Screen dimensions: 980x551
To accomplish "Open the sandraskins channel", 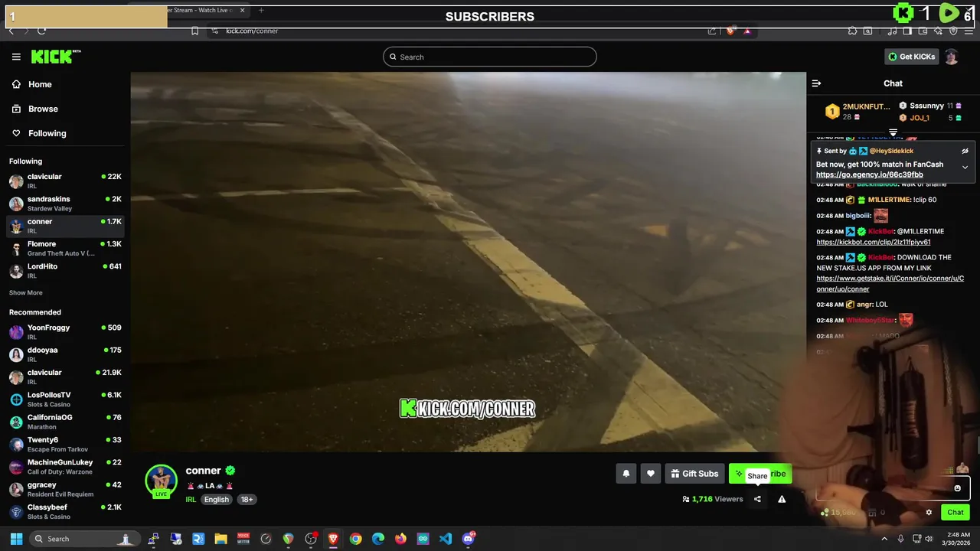I will pyautogui.click(x=65, y=204).
